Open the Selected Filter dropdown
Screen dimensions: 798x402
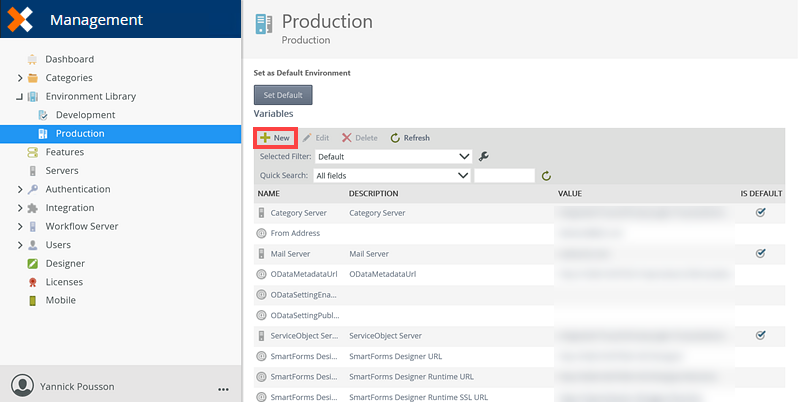coord(393,157)
